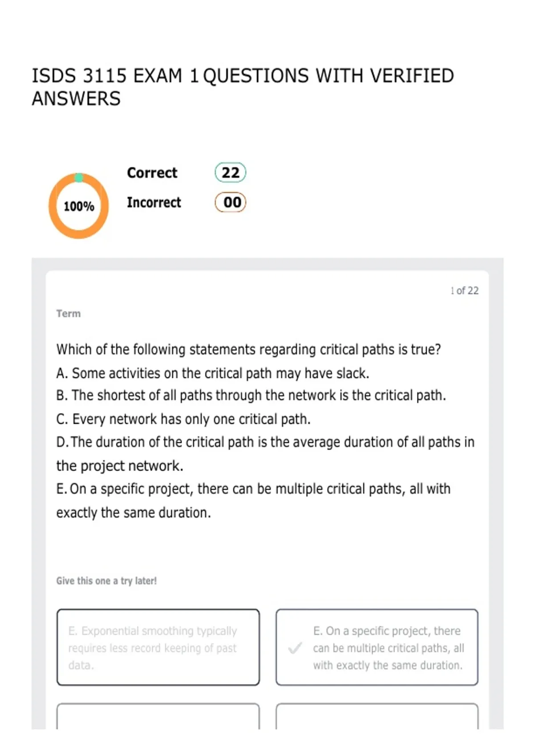
Task: Click the 100% orange progress ring
Action: click(79, 206)
